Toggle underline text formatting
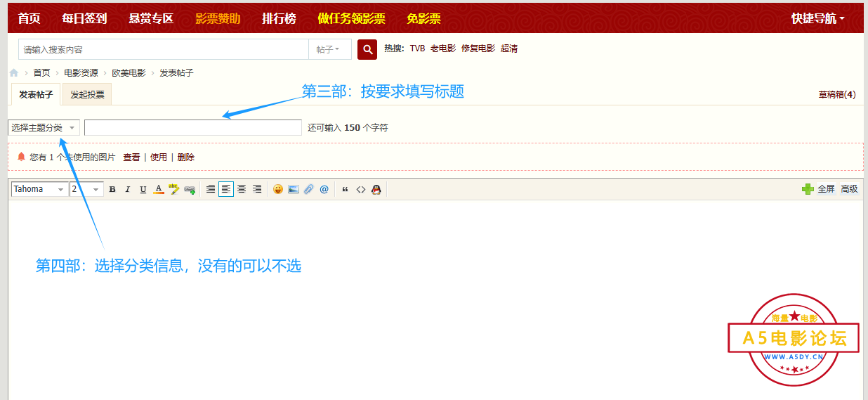This screenshot has width=868, height=400. pyautogui.click(x=143, y=189)
